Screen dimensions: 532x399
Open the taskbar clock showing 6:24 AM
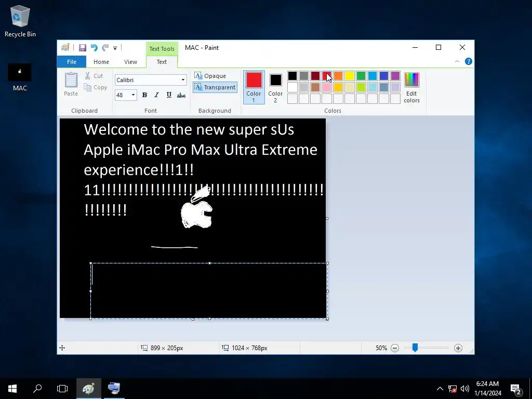[x=487, y=389]
